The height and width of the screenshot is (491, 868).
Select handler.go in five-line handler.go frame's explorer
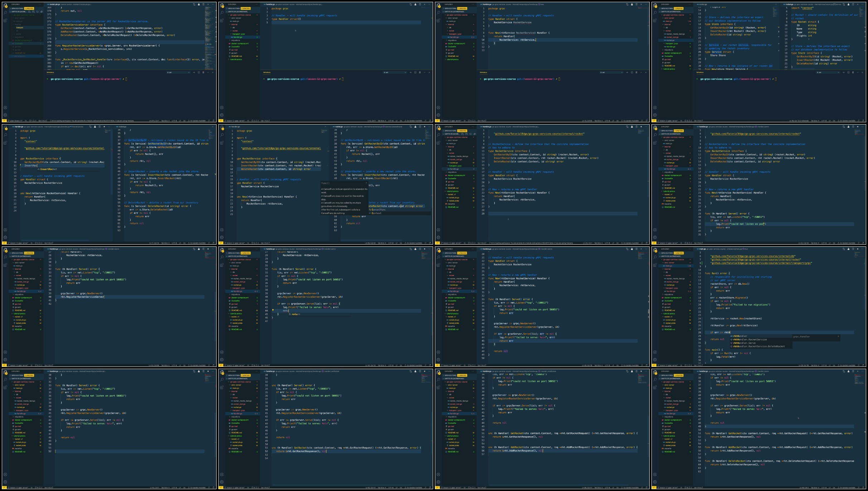243,37
